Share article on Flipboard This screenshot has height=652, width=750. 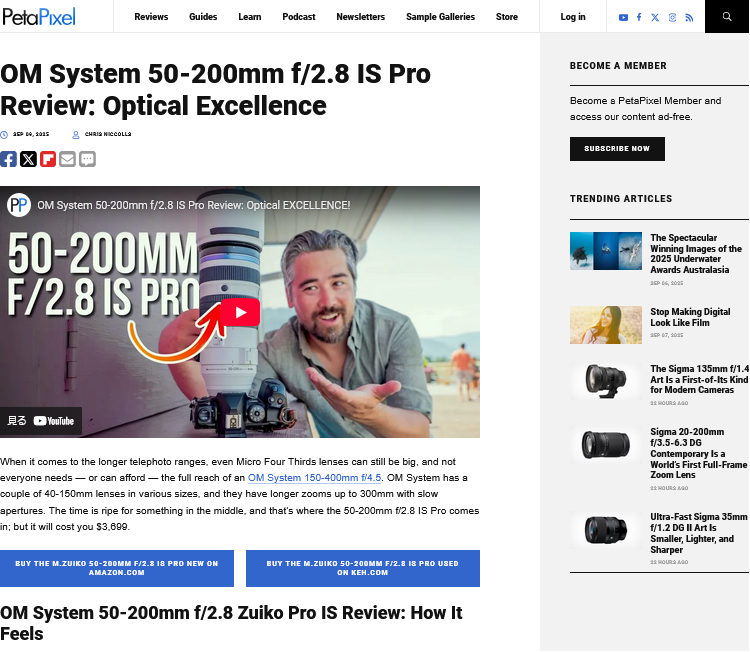48,159
